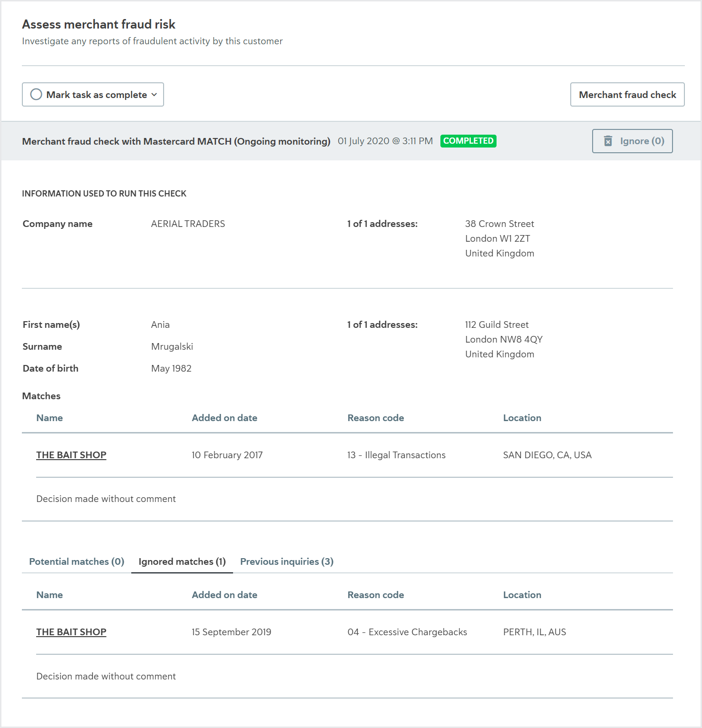The width and height of the screenshot is (702, 728).
Task: Click the postcode line London NW8 4QY
Action: pyautogui.click(x=504, y=339)
